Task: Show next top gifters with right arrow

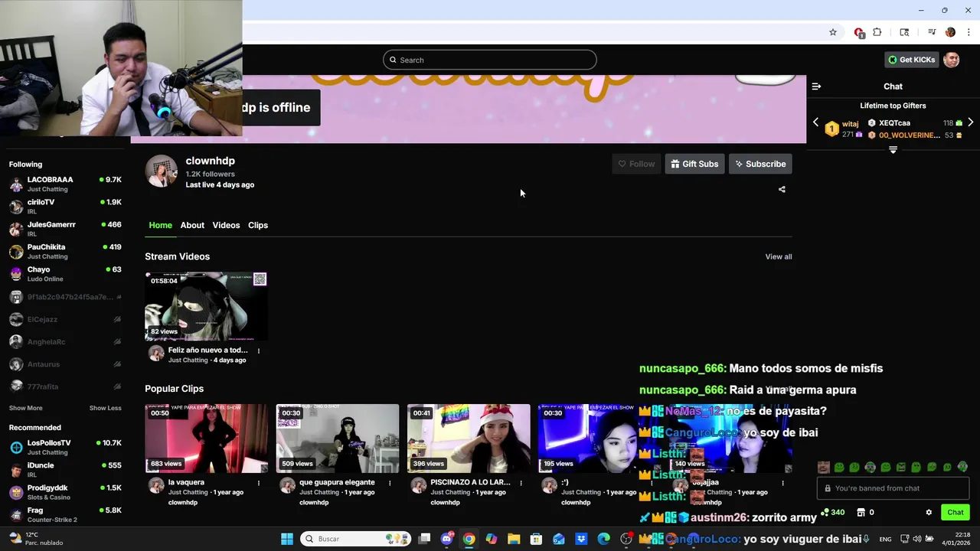Action: pos(970,122)
